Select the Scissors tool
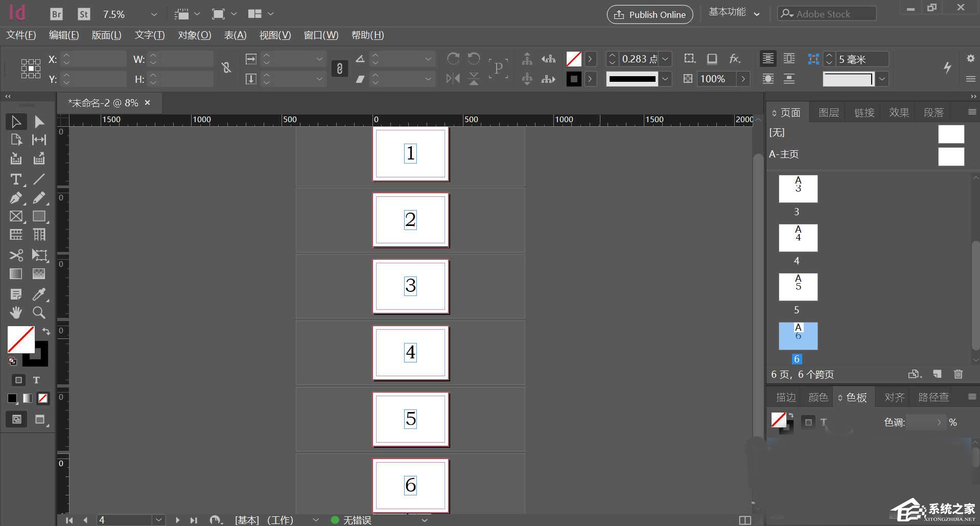 pos(16,255)
